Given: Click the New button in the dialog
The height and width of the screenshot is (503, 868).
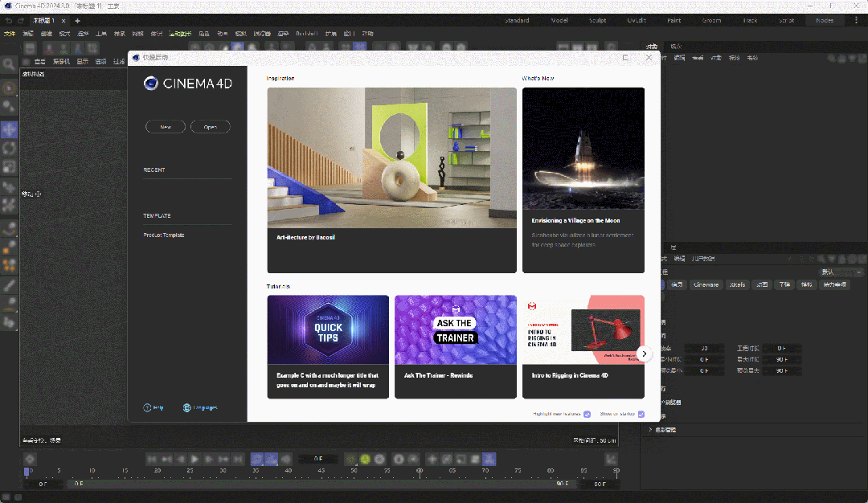Looking at the screenshot, I should pyautogui.click(x=166, y=127).
